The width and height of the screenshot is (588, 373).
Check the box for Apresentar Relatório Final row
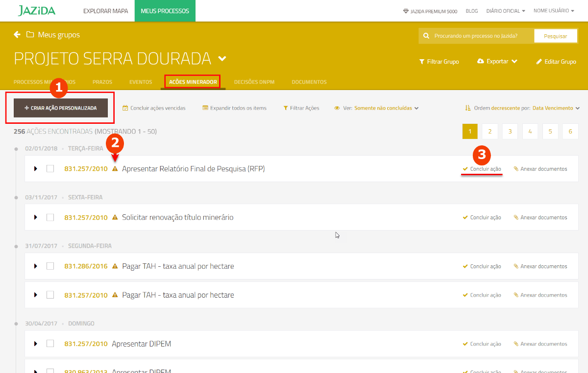tap(50, 169)
